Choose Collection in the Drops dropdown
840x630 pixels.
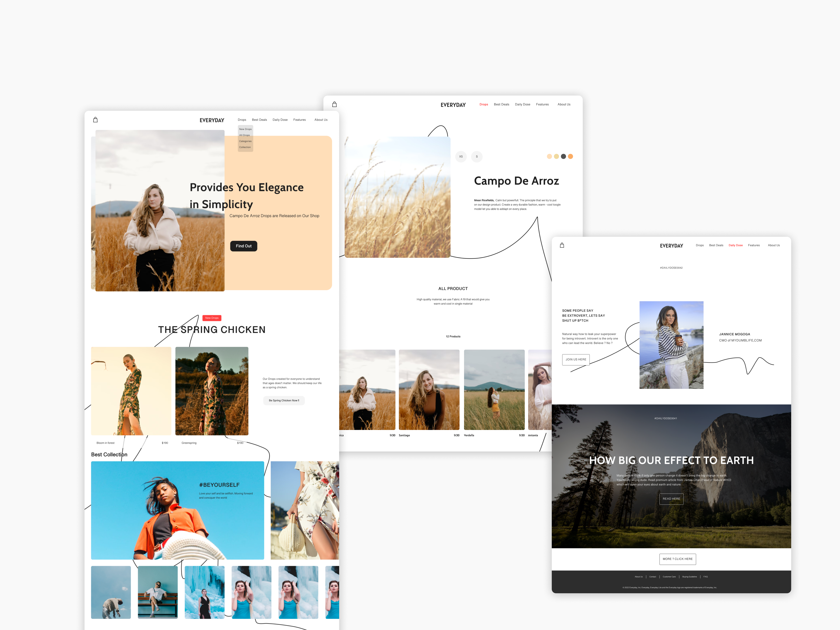click(x=245, y=147)
